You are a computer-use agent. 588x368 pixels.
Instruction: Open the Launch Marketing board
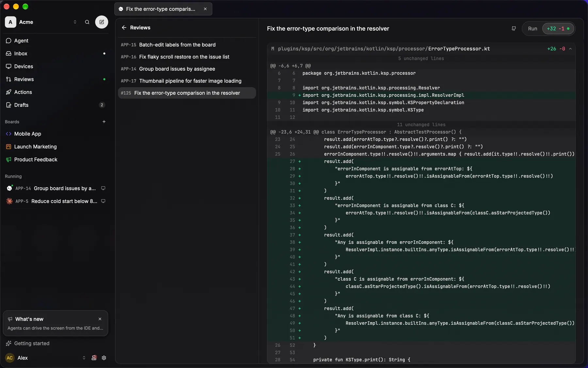[56, 147]
